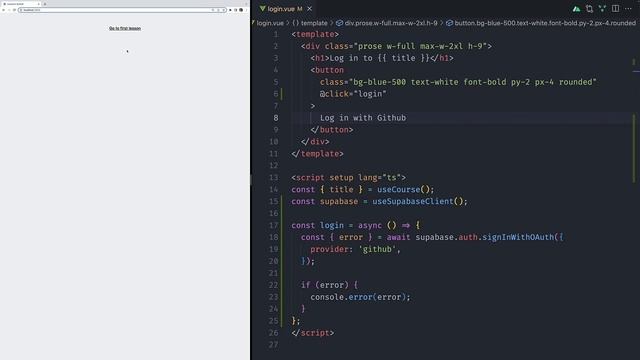Click provider: 'github' line
This screenshot has height=360, width=640.
(x=355, y=249)
